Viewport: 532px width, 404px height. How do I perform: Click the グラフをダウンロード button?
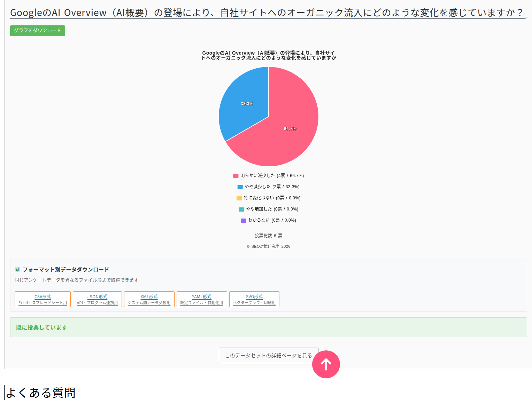point(38,31)
